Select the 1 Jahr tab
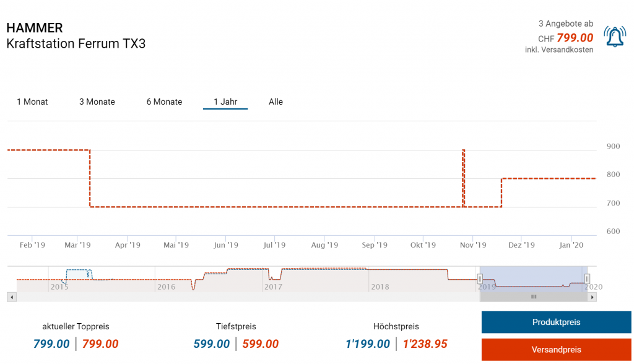634x364 pixels. (x=225, y=102)
